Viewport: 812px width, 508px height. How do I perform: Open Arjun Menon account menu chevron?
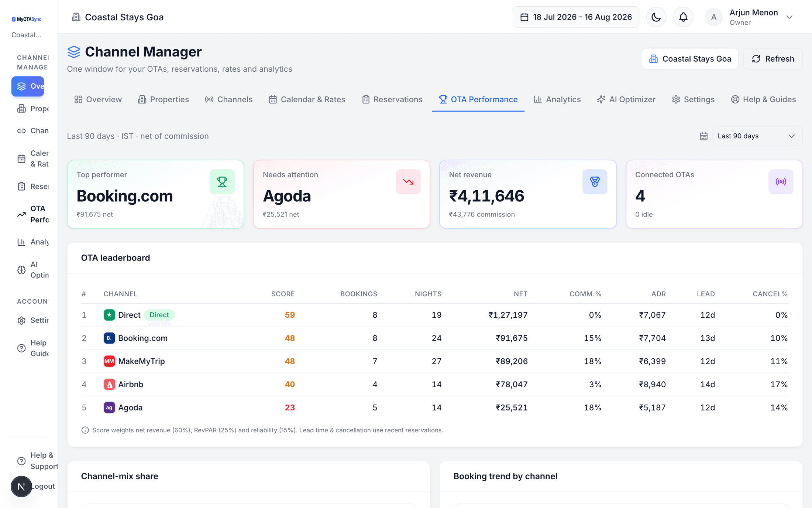(x=789, y=17)
